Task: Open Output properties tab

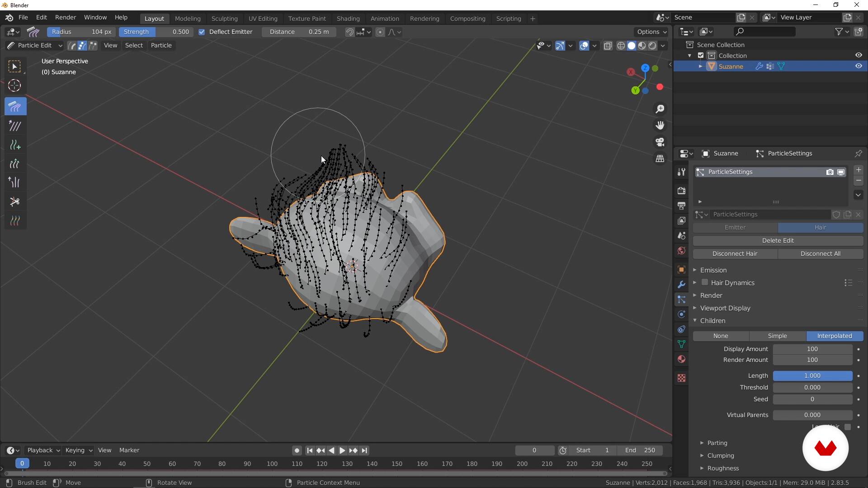Action: click(x=681, y=206)
